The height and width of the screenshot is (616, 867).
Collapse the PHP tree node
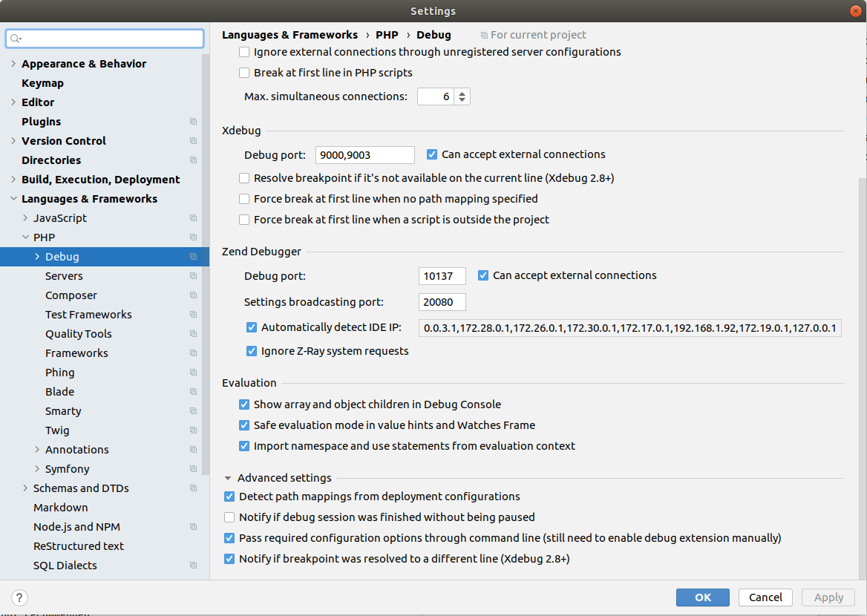pyautogui.click(x=25, y=237)
